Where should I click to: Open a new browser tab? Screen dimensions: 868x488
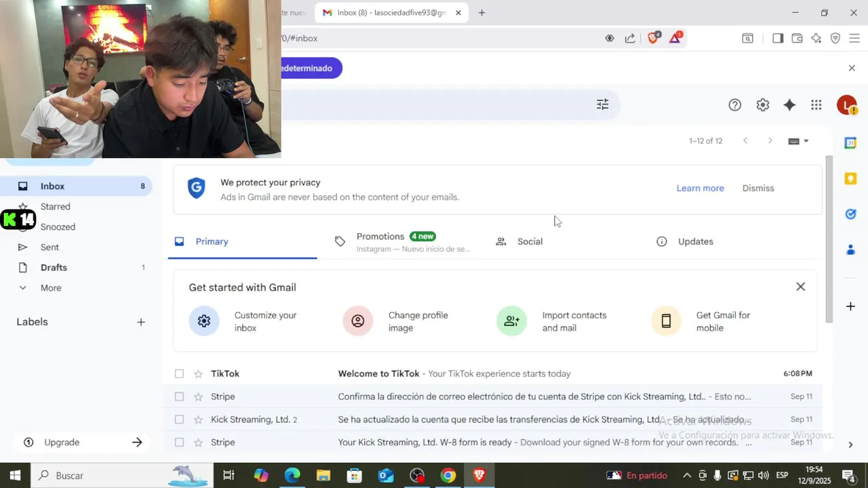pyautogui.click(x=481, y=13)
